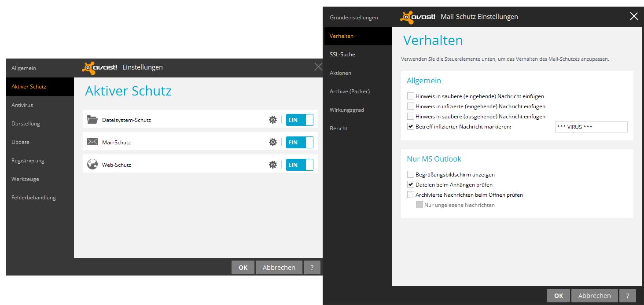Enable Hinweis in saubere (ausgehende) Nachricht
Image resolution: width=644 pixels, height=305 pixels.
click(x=411, y=116)
